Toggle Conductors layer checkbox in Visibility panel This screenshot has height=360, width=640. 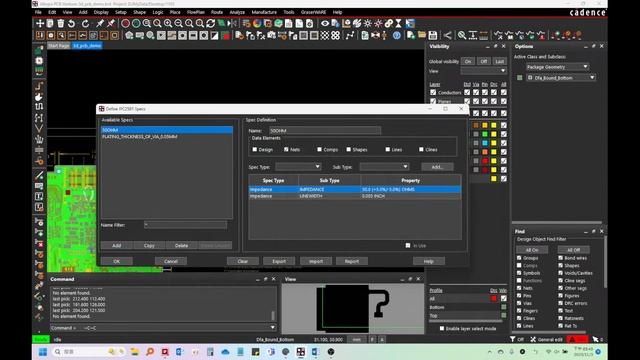coord(433,92)
